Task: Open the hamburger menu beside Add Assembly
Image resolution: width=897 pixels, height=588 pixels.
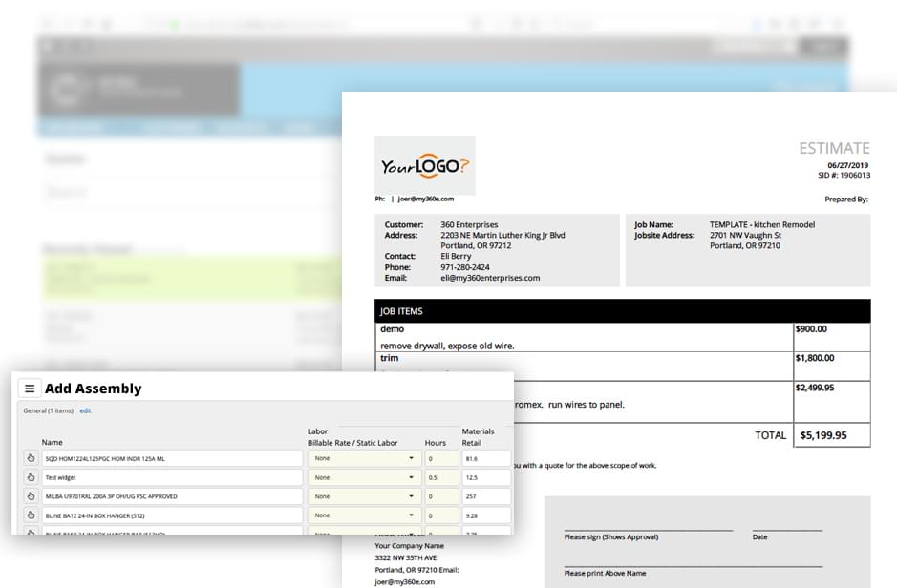Action: 30,388
